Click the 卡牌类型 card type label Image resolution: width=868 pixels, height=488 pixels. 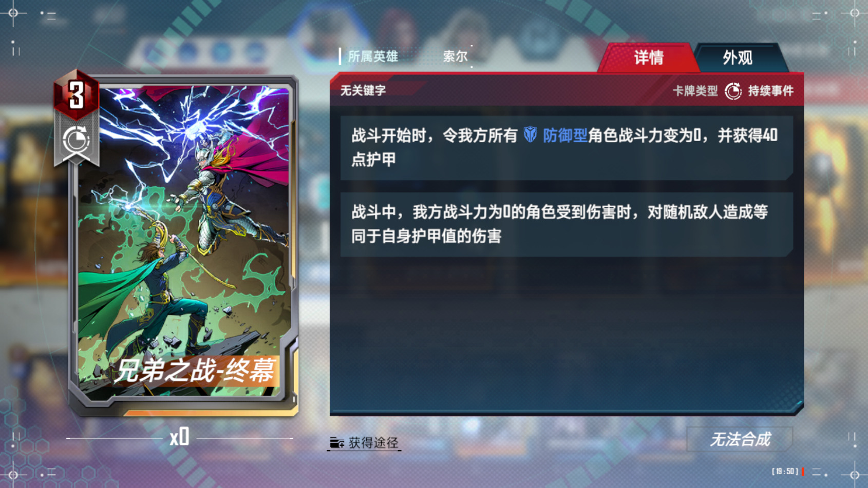coord(695,91)
